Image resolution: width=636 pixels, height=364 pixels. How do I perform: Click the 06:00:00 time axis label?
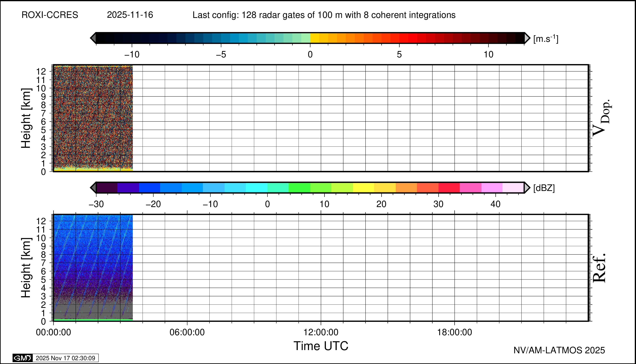187,332
